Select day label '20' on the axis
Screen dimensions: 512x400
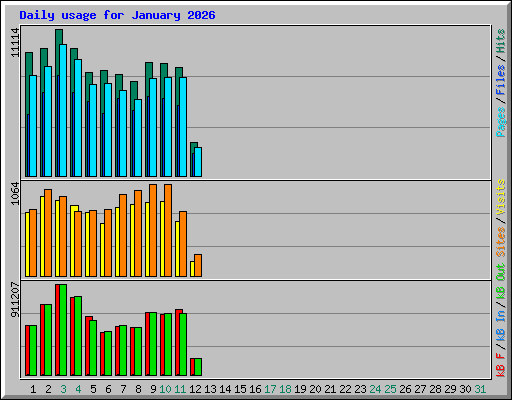click(315, 389)
